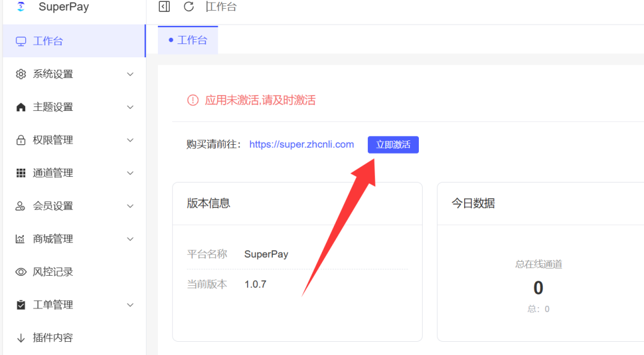This screenshot has height=355, width=644.
Task: Open the https://super.zhcnli.com purchase link
Action: point(301,144)
